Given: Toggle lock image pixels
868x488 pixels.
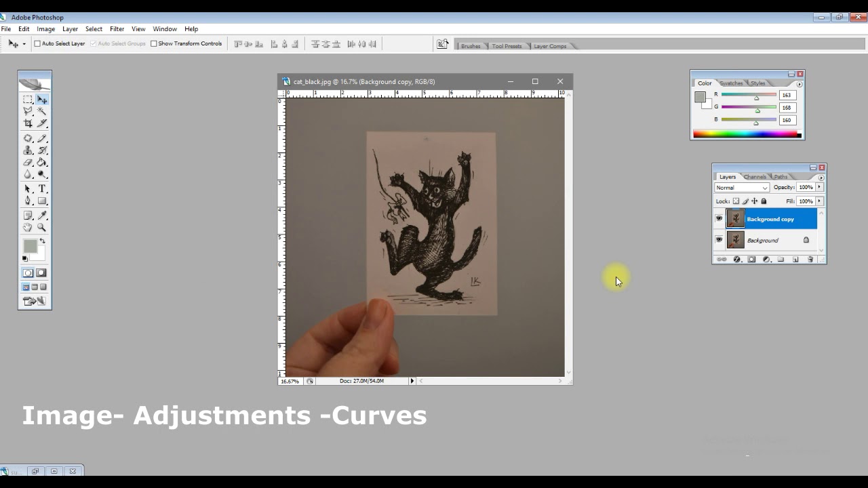Looking at the screenshot, I should (745, 201).
